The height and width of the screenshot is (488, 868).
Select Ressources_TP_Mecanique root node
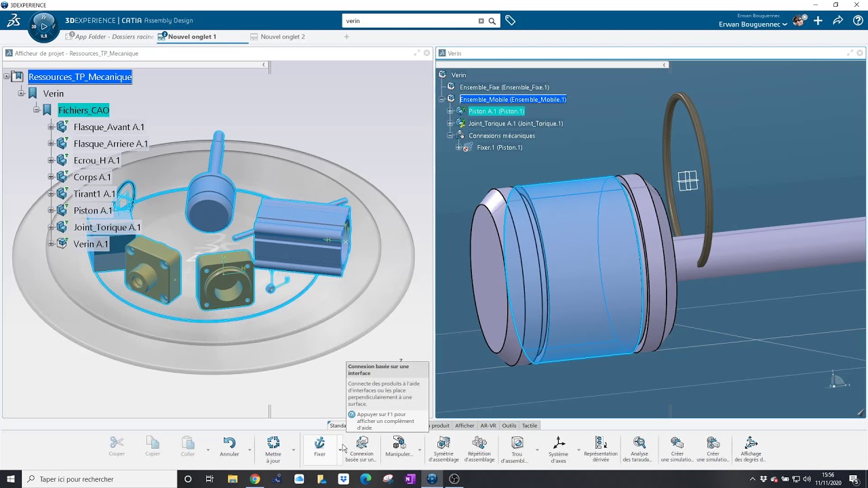click(x=80, y=77)
